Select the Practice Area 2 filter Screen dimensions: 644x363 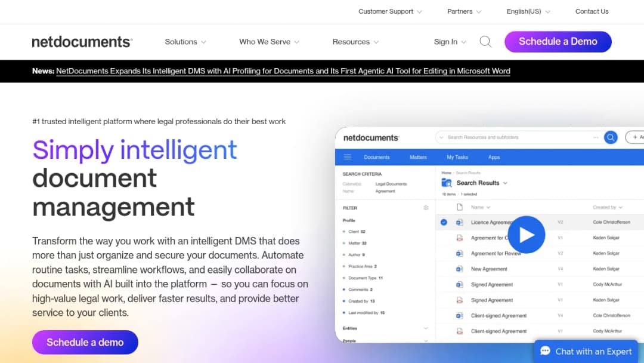click(x=363, y=266)
